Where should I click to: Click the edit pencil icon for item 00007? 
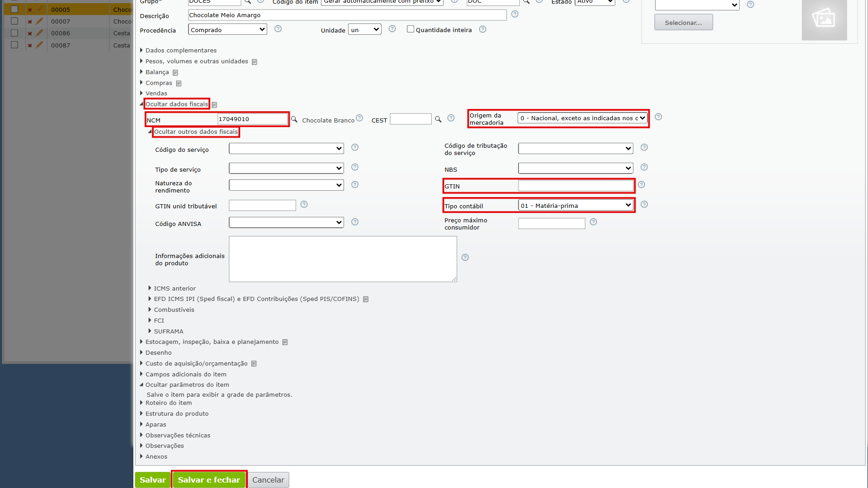(39, 21)
